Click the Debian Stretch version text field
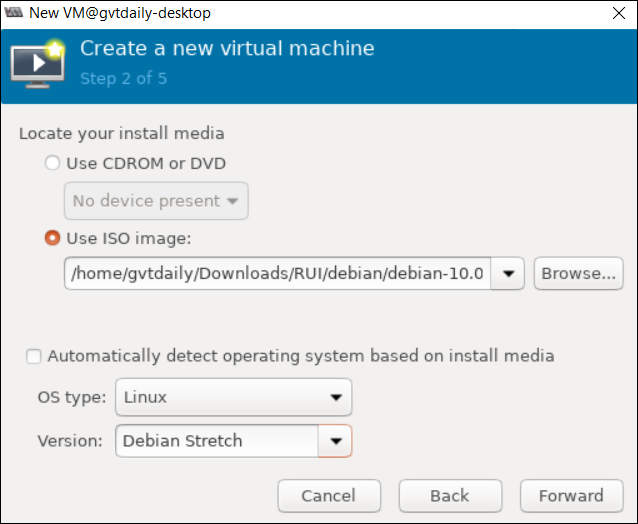Screen dimensions: 638x524 tap(217, 441)
